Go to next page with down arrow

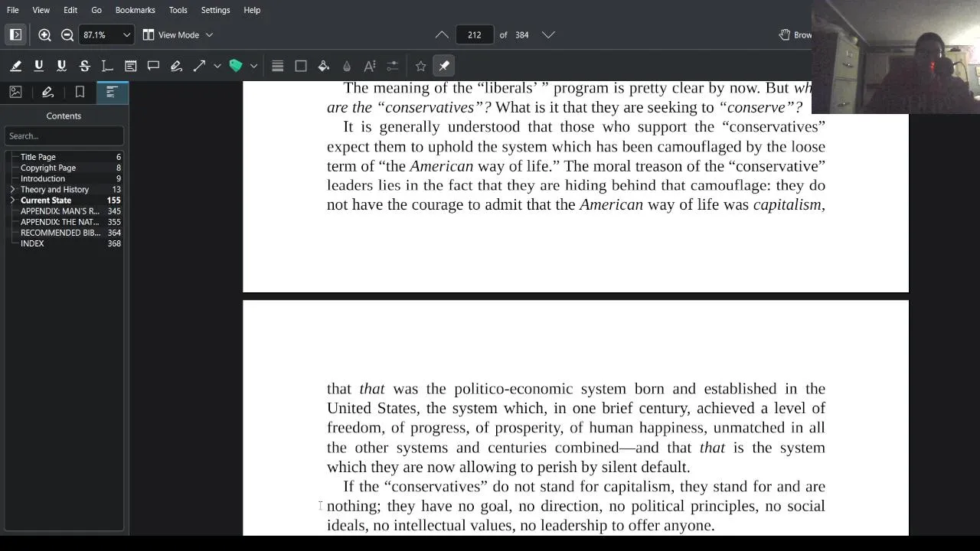[548, 34]
